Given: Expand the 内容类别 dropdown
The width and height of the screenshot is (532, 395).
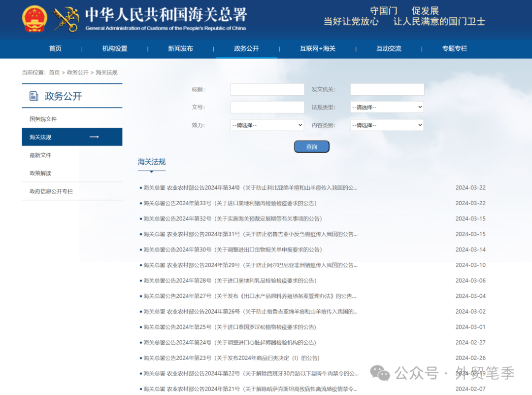Looking at the screenshot, I should [x=387, y=125].
